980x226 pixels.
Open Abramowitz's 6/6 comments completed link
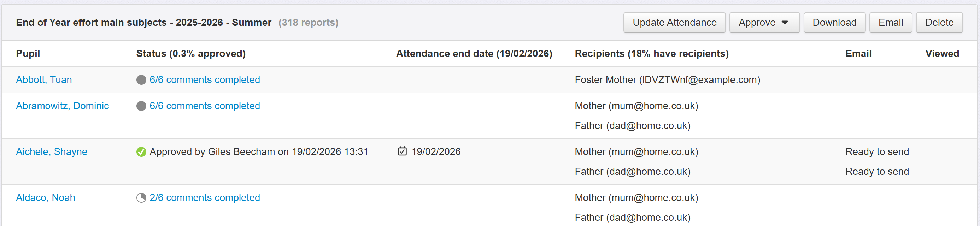[x=205, y=106]
